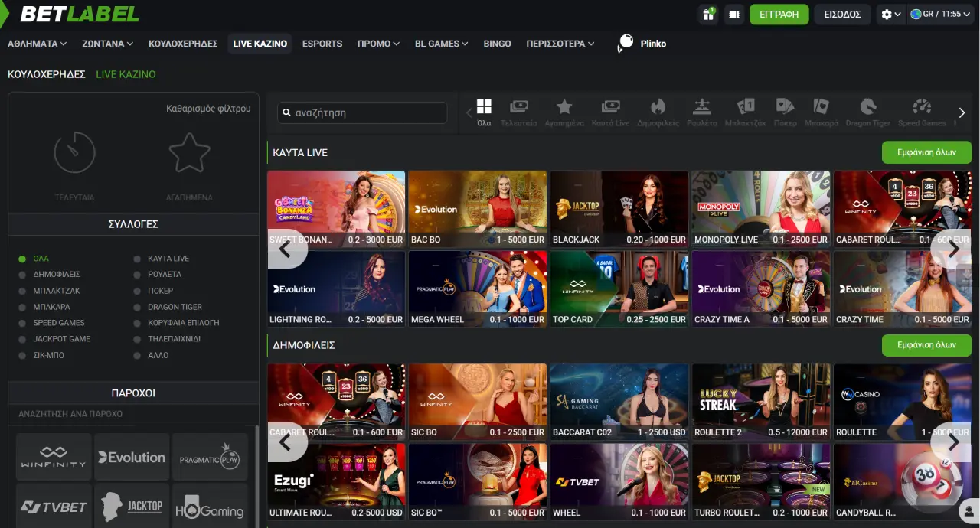Open the Speed Games category

point(922,111)
